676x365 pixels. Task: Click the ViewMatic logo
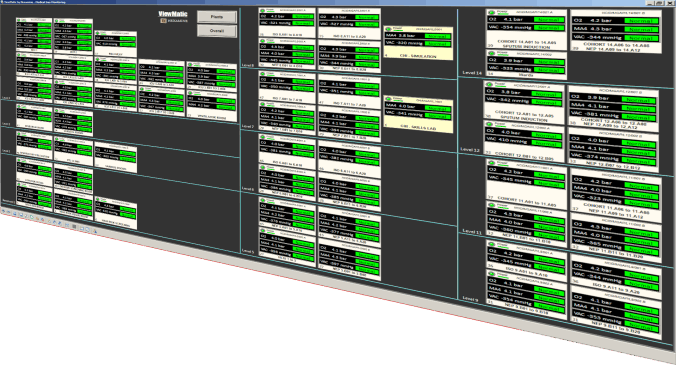click(173, 15)
